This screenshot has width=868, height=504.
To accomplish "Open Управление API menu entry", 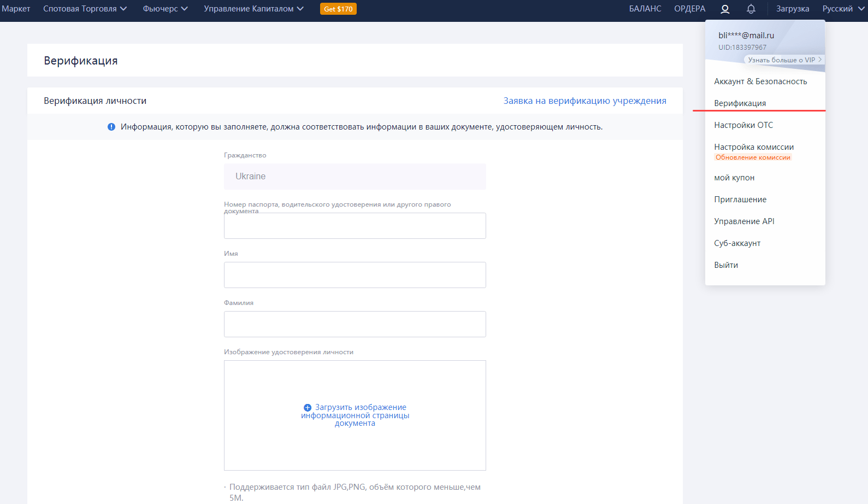I will [744, 221].
